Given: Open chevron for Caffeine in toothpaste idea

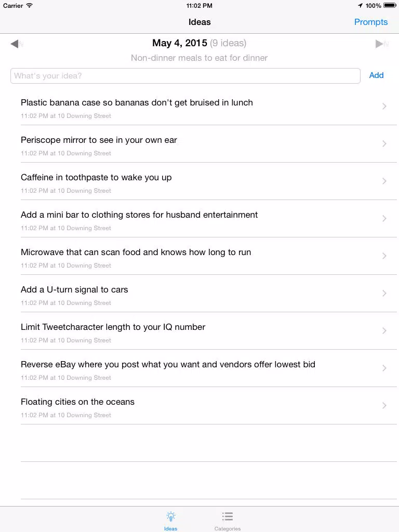Looking at the screenshot, I should point(384,181).
